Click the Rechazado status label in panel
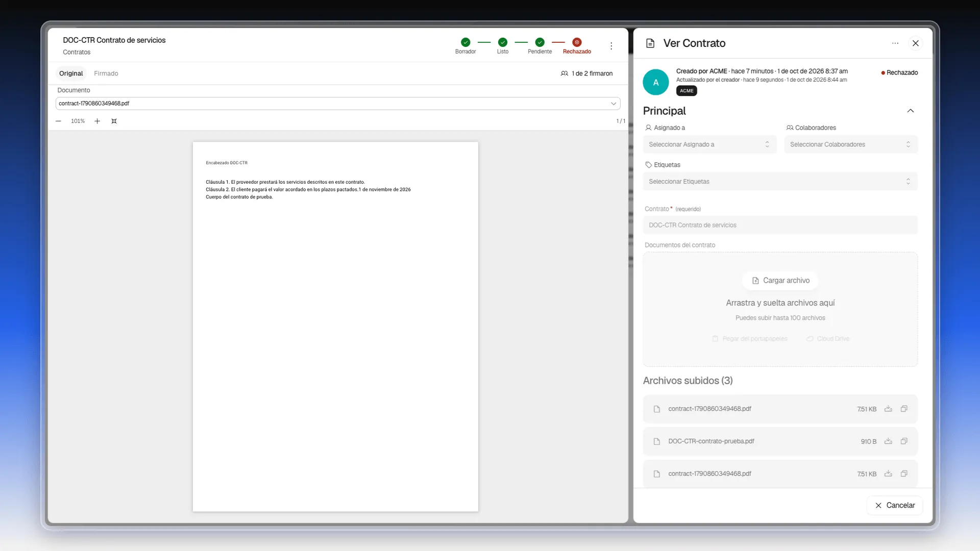 (899, 73)
